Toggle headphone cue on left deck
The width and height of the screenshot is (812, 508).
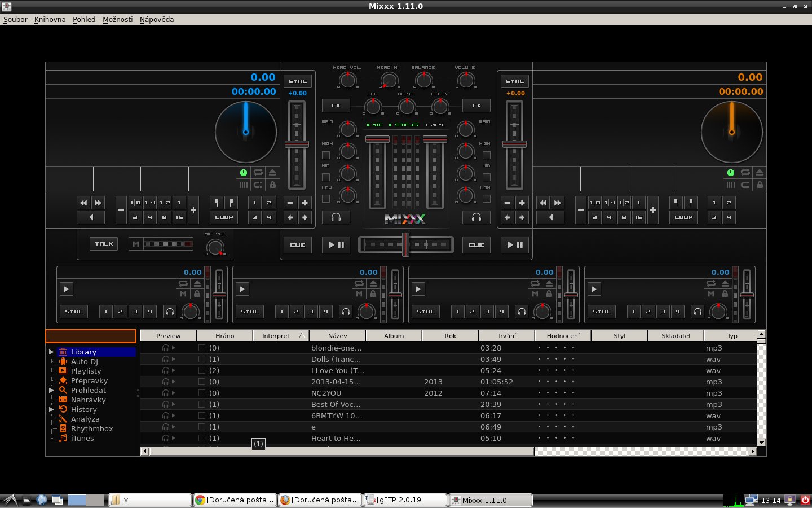(x=336, y=217)
